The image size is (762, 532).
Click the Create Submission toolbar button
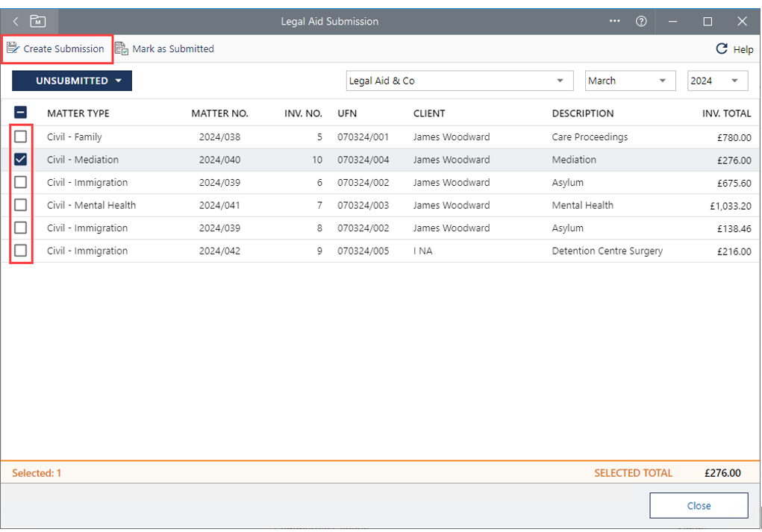57,48
